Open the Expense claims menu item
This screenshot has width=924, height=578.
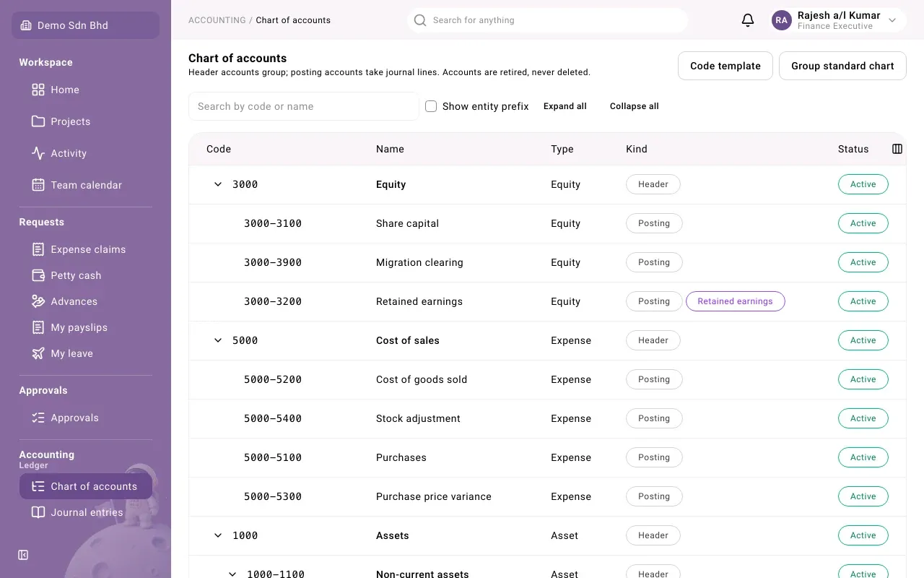pyautogui.click(x=86, y=249)
